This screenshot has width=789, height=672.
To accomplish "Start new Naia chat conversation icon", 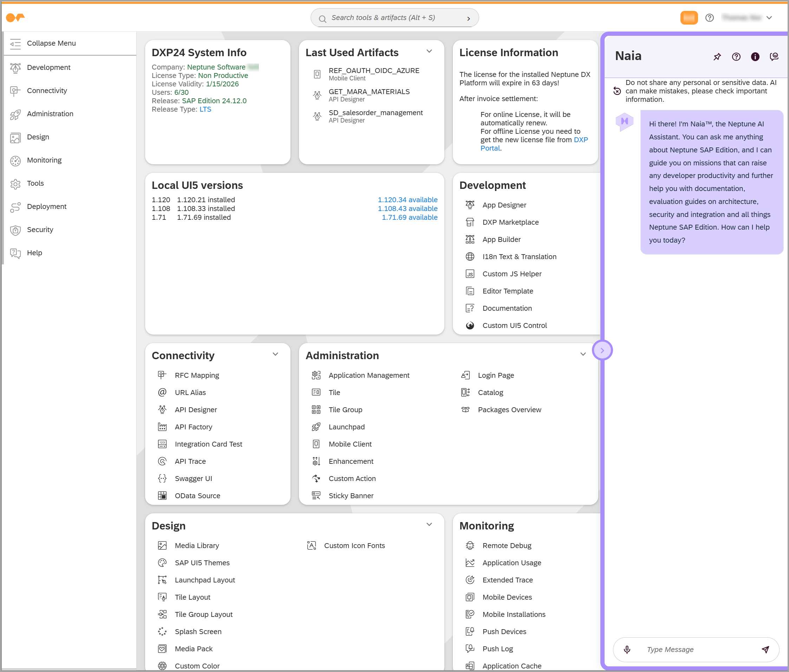I will [x=774, y=57].
